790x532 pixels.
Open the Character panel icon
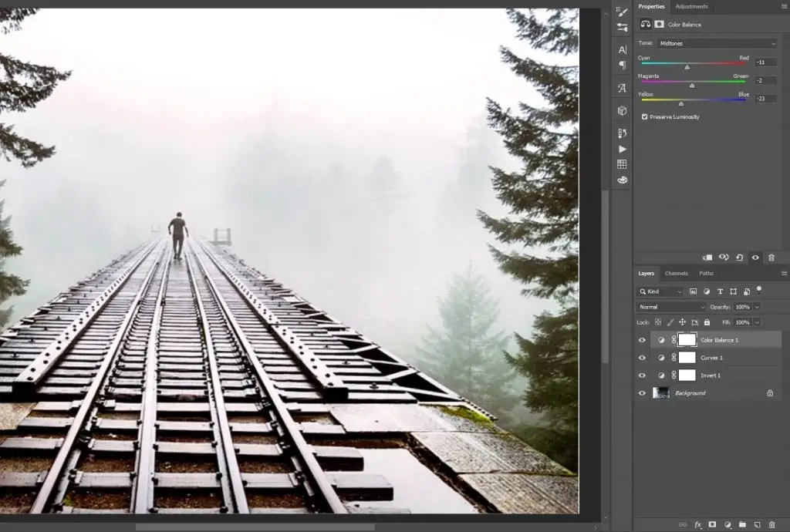[x=623, y=50]
